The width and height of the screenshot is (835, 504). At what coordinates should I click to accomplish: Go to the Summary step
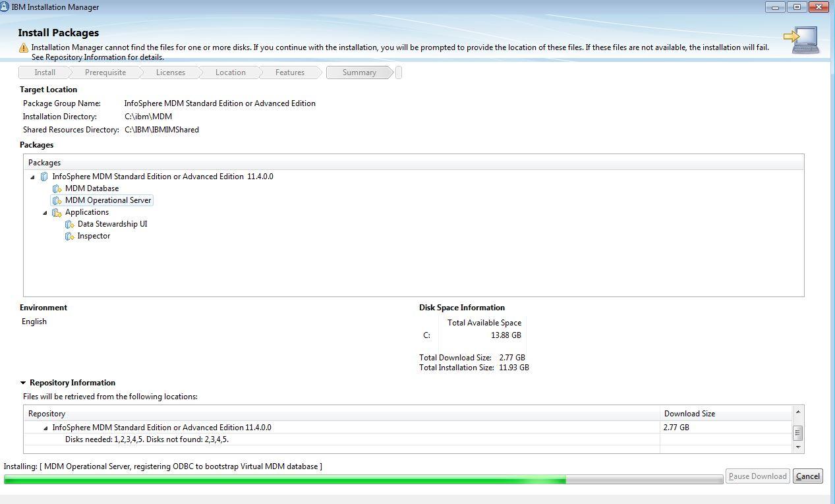point(359,72)
